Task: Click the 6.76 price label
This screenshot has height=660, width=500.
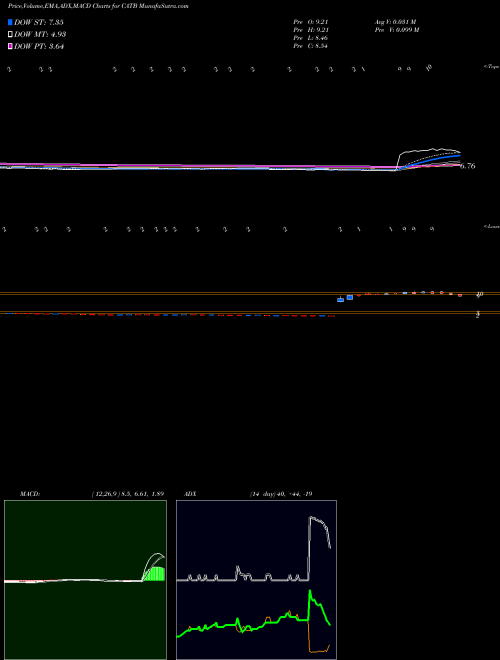Action: (x=468, y=166)
